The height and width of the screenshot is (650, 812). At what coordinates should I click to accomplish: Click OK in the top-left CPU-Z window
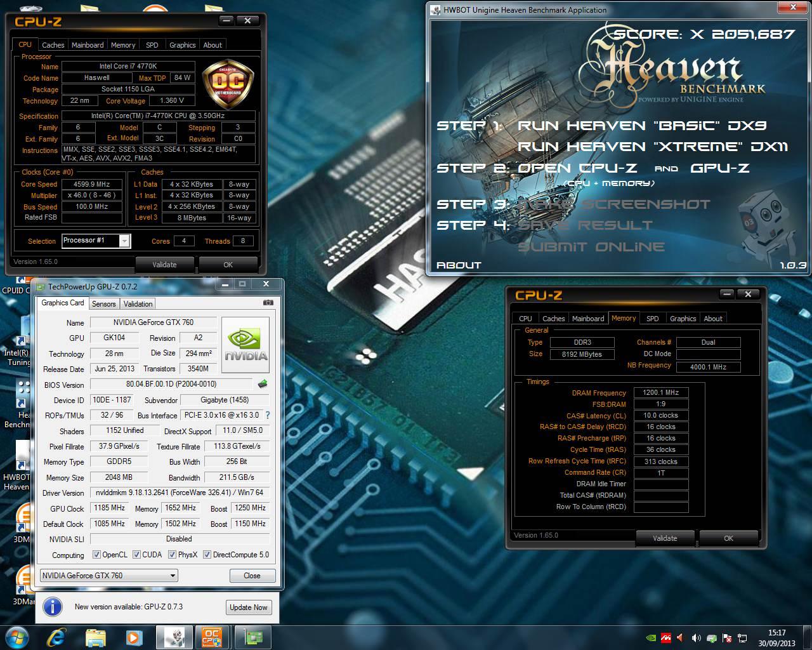click(228, 265)
